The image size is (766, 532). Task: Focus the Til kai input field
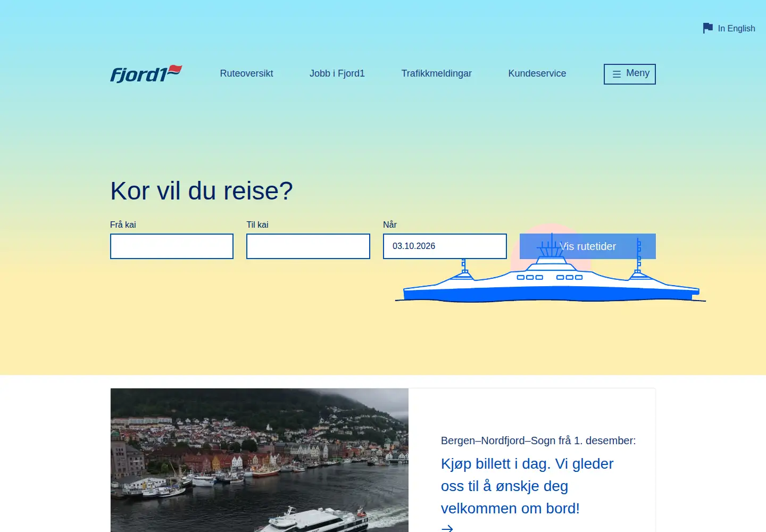(308, 246)
